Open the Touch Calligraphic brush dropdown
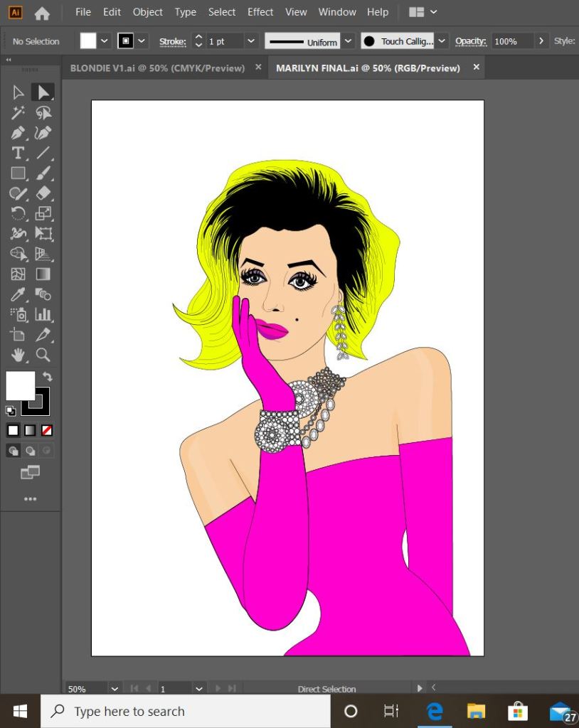 [x=442, y=41]
